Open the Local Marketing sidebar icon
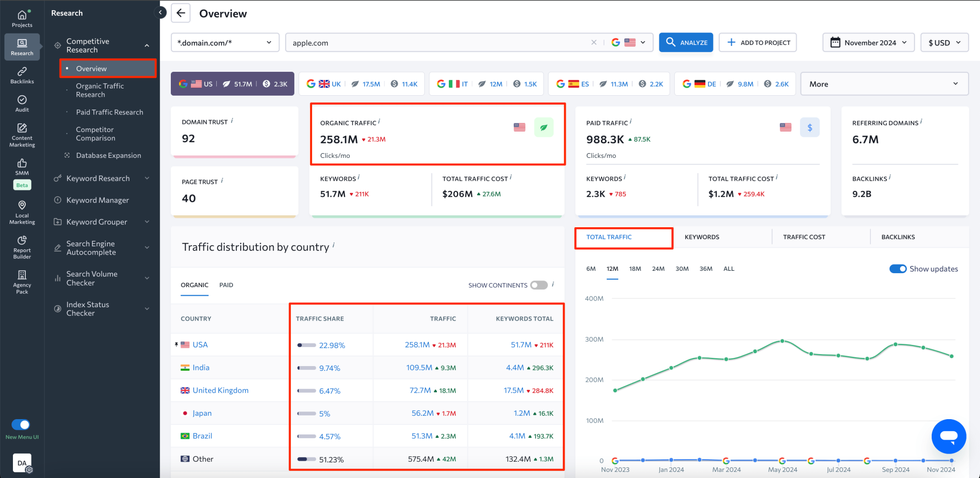This screenshot has height=478, width=980. point(22,212)
